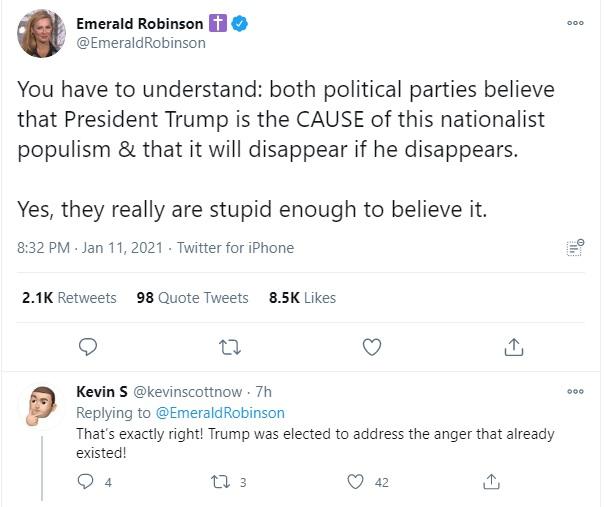Viewport: 606px width, 507px height.
Task: Like Kevin S's reply
Action: click(x=355, y=482)
